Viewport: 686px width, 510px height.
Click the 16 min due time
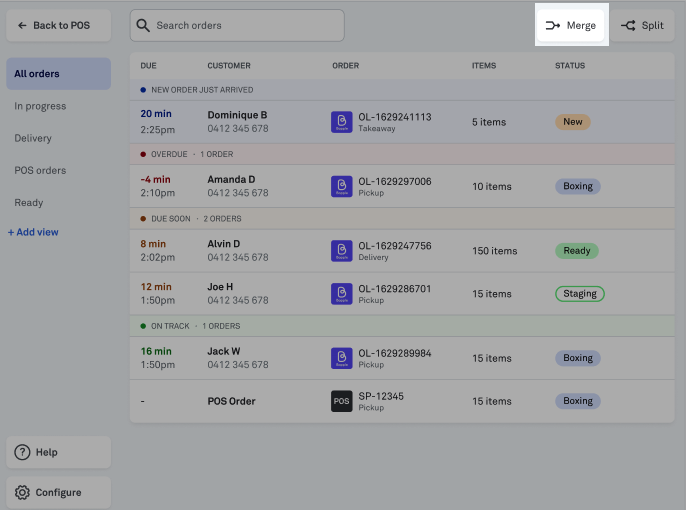click(x=156, y=351)
